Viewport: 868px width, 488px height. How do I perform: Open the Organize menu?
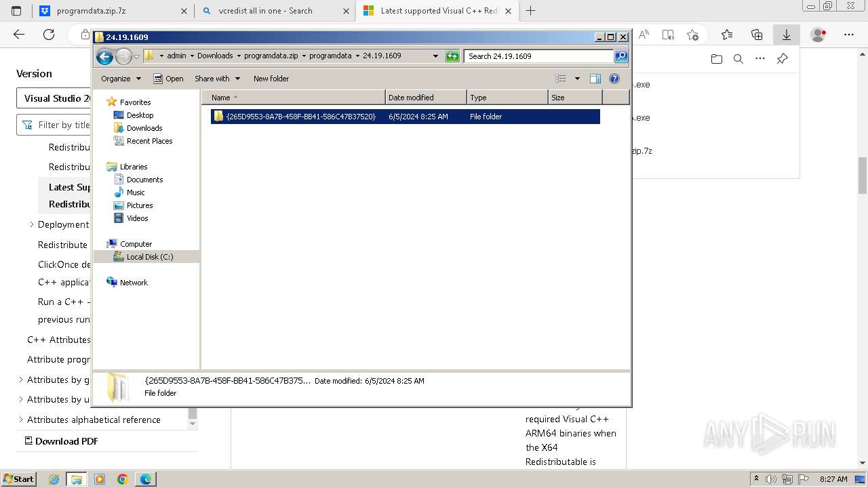tap(121, 79)
